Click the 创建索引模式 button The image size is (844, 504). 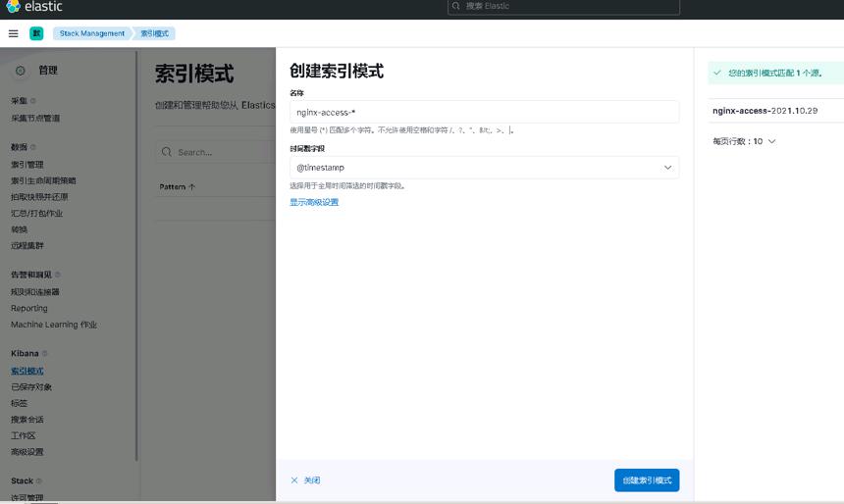point(647,480)
